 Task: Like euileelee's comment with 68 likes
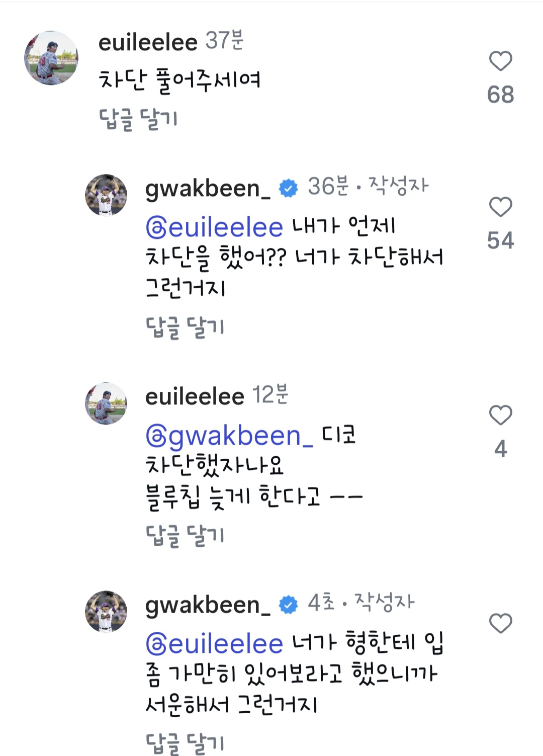coord(500,61)
